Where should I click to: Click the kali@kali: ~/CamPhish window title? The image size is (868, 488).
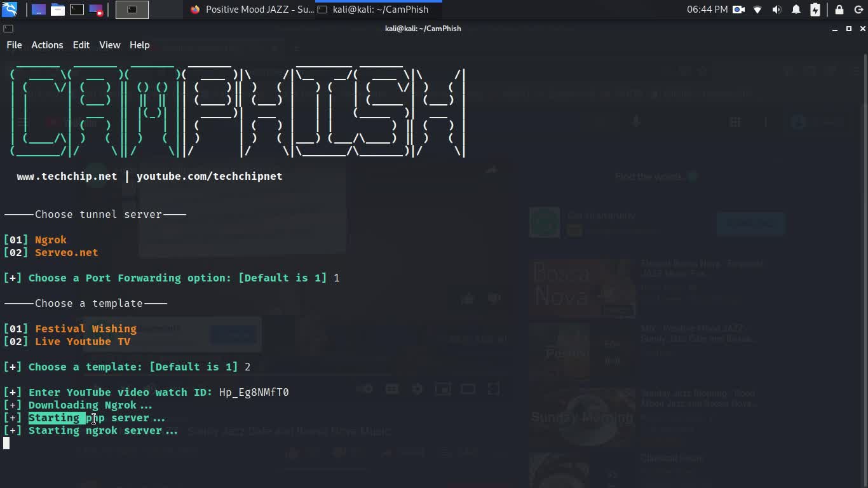pos(423,29)
